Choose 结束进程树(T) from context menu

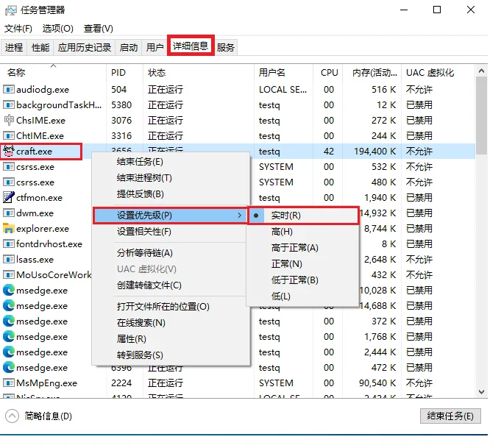click(144, 178)
